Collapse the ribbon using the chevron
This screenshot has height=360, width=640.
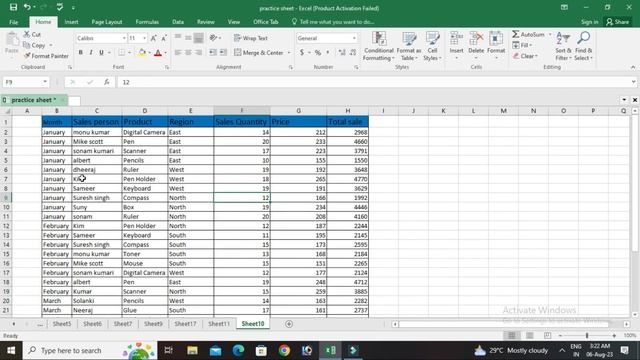633,67
